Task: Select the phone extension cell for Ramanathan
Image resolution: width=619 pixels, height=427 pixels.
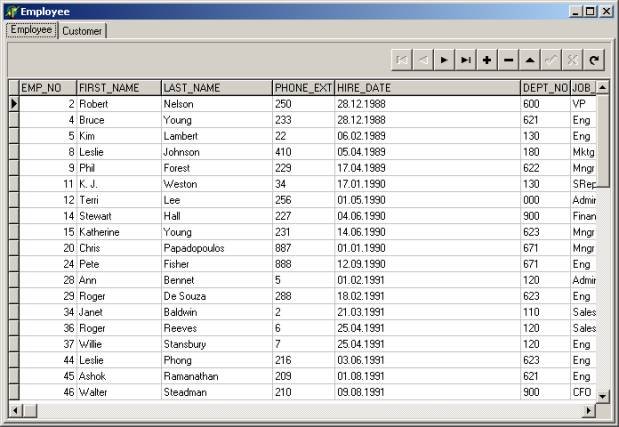Action: (x=302, y=377)
